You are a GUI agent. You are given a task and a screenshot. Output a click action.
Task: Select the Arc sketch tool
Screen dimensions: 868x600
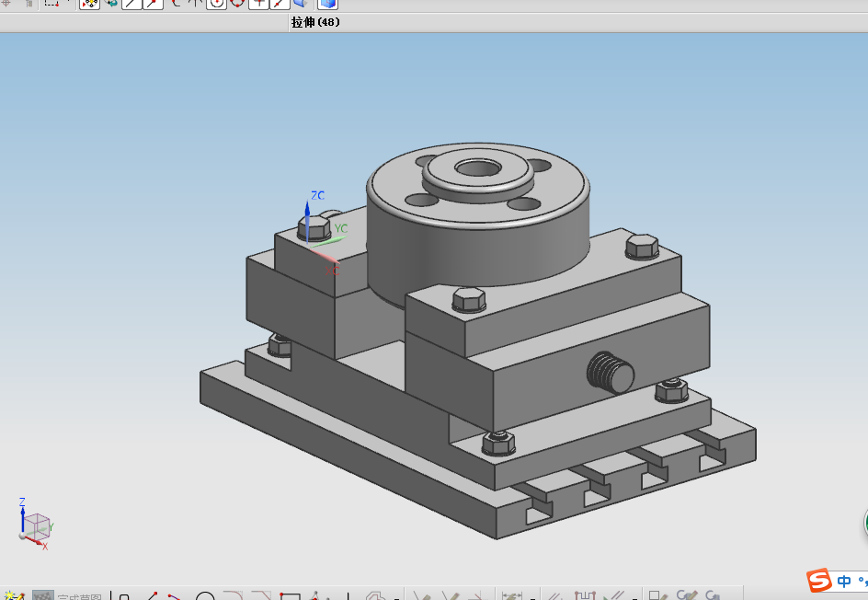click(x=175, y=596)
